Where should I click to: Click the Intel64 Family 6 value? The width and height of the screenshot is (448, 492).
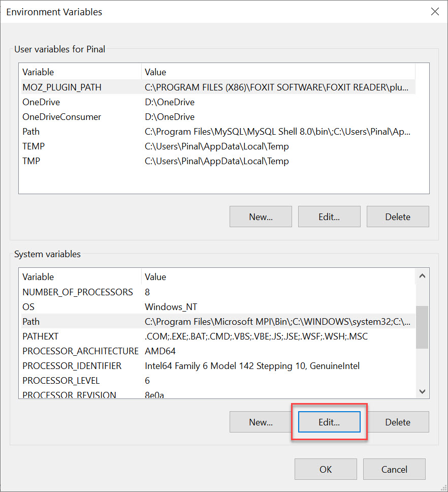[x=252, y=365]
